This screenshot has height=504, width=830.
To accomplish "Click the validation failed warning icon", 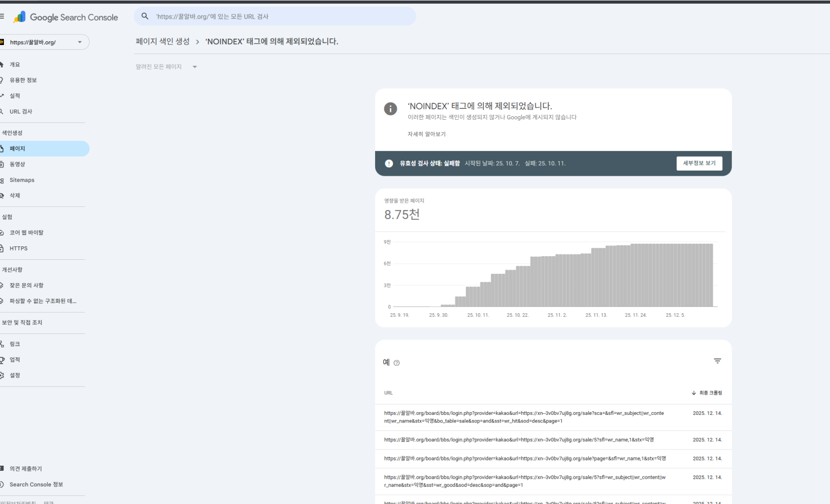I will point(389,163).
